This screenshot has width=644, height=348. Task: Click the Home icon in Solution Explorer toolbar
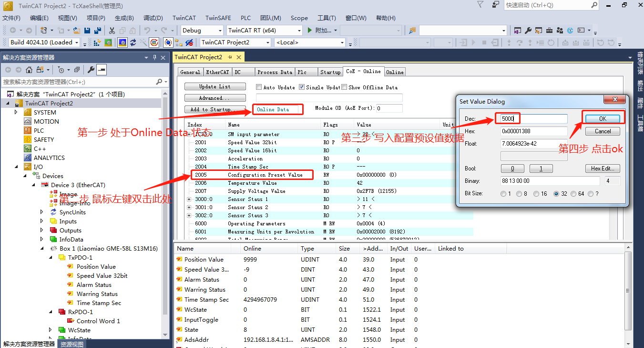(x=29, y=70)
